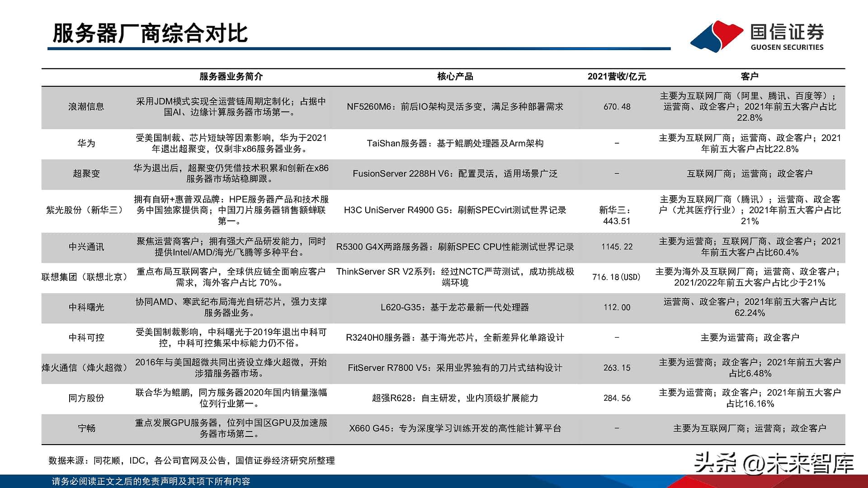Click 中兴通讯 customer cell with 60.4%

tap(750, 247)
